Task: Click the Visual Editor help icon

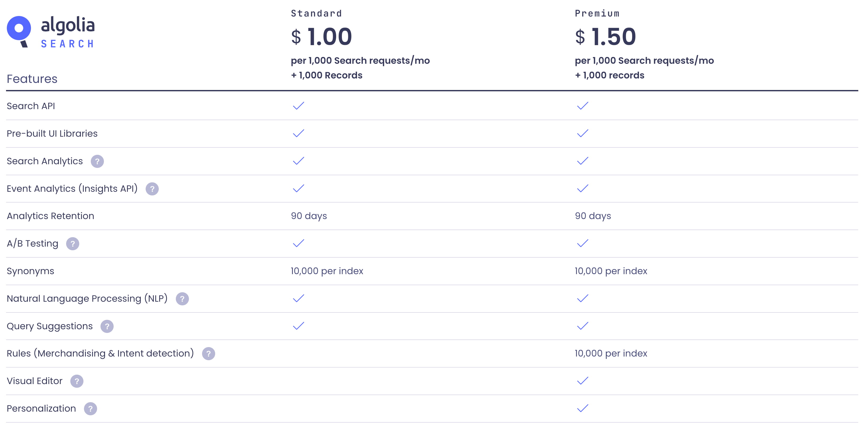Action: tap(77, 381)
